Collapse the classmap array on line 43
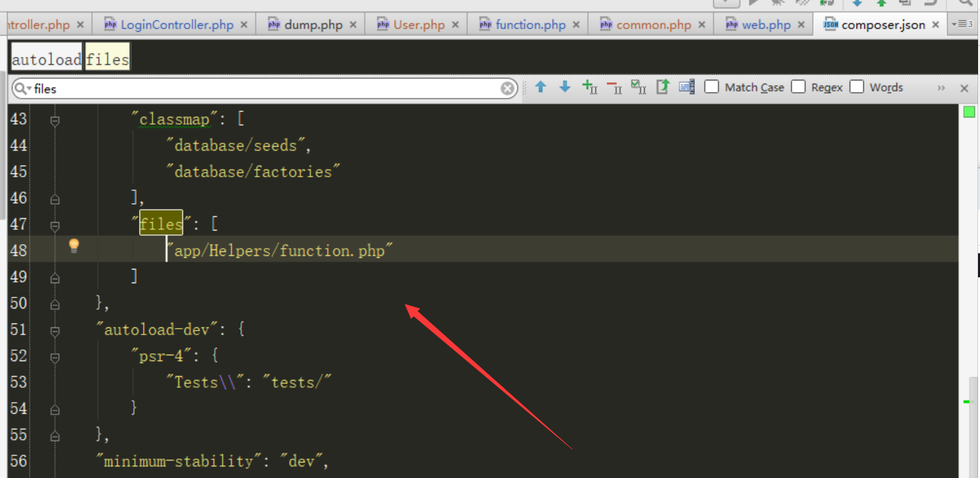Image resolution: width=980 pixels, height=478 pixels. pos(55,120)
